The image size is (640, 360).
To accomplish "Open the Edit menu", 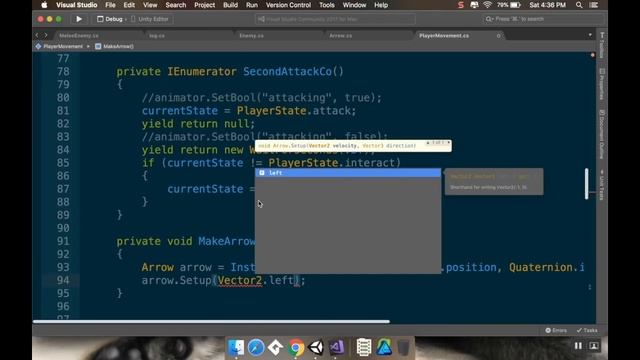I will (x=129, y=5).
